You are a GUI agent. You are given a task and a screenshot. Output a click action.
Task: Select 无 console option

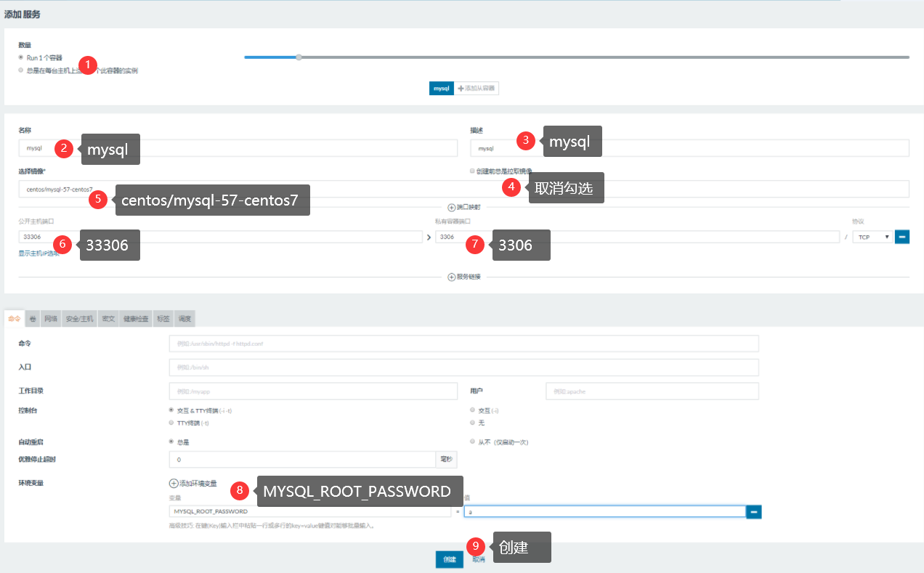pyautogui.click(x=473, y=423)
